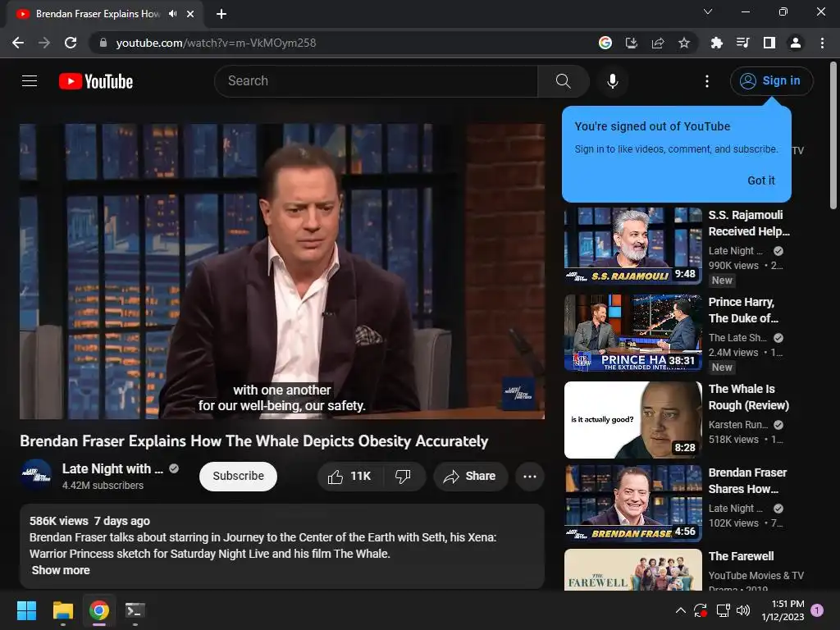Open The Farewell movie thumbnail
Viewport: 840px width, 630px height.
[x=632, y=570]
